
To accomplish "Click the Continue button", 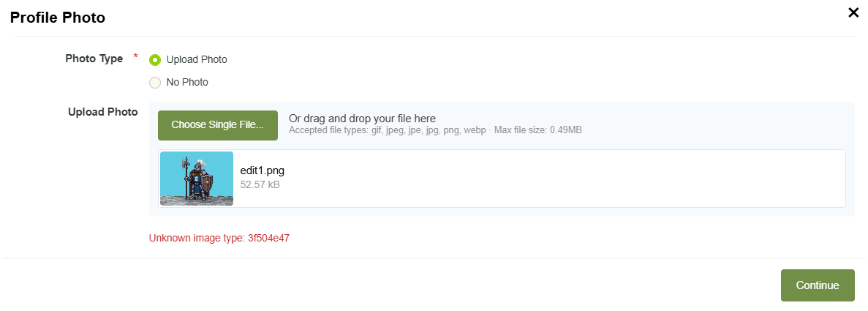I will pos(817,285).
